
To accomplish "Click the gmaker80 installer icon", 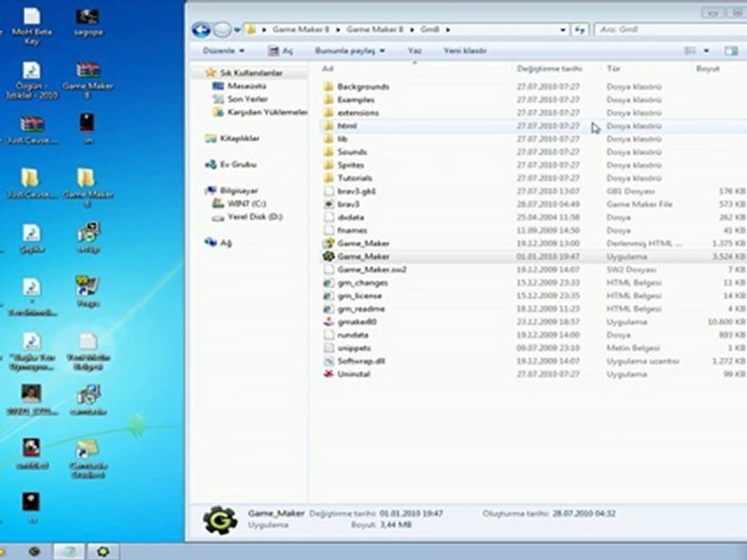I will coord(328,322).
